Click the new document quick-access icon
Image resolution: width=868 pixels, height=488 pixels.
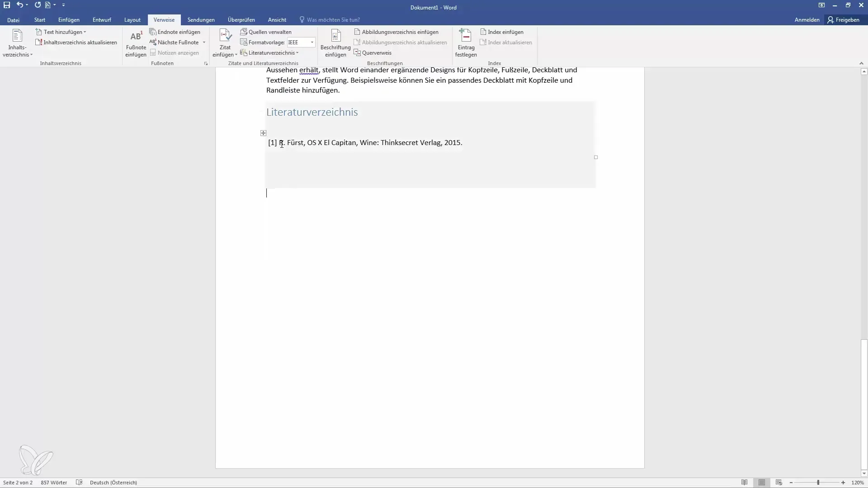click(48, 5)
